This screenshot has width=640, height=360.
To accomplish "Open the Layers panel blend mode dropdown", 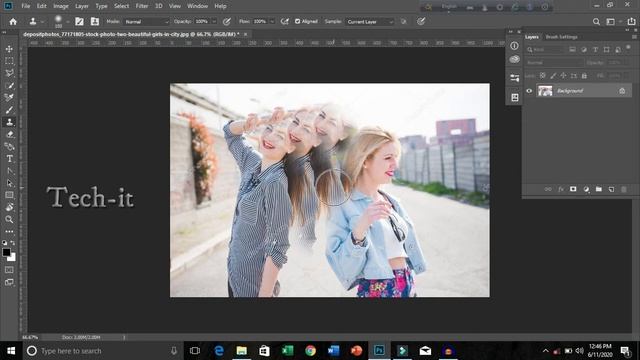I will (x=554, y=63).
